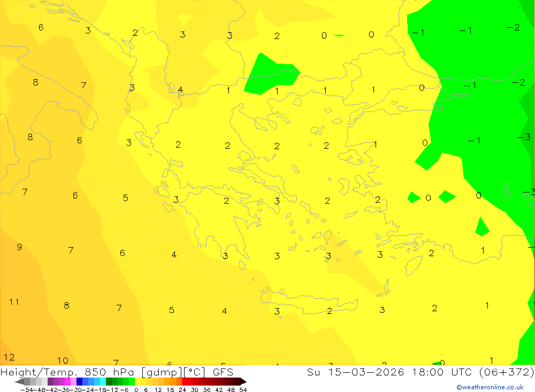
Task: Click the temperature value '10' on the map
Action: pyautogui.click(x=63, y=360)
